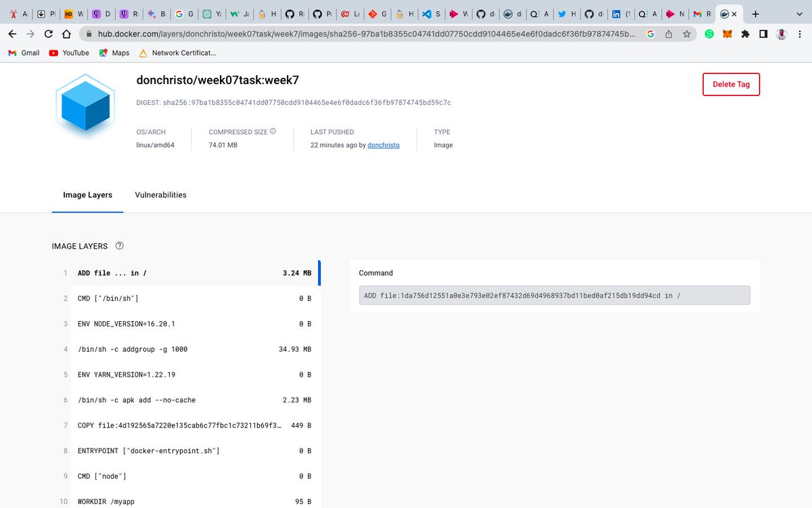Click the compressed size info icon
The width and height of the screenshot is (812, 508).
coord(273,131)
